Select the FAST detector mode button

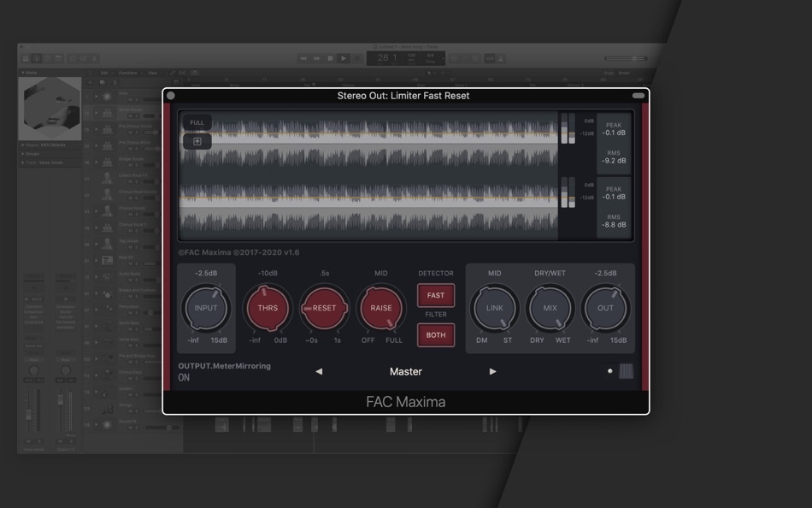[x=436, y=295]
